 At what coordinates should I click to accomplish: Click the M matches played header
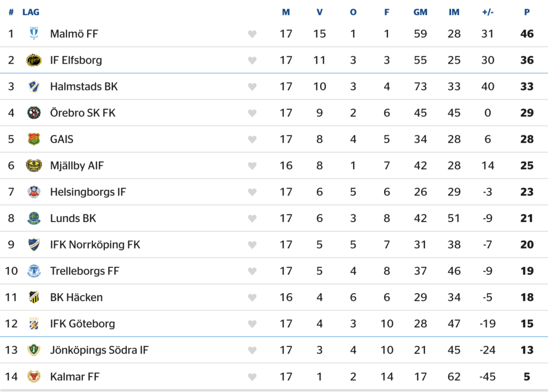coord(286,12)
